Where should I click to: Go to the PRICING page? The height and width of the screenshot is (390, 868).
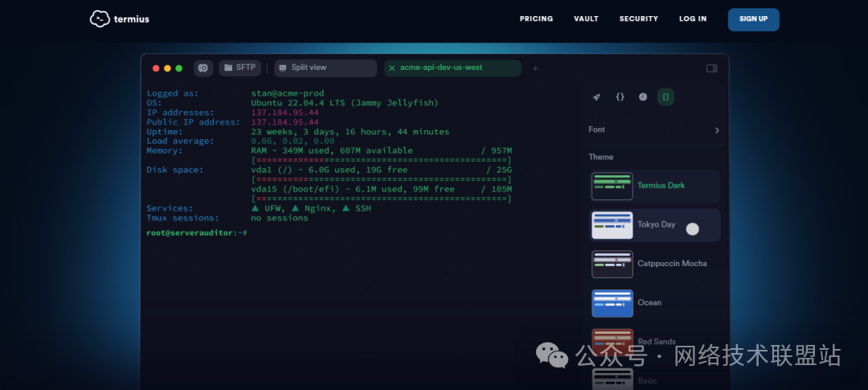(536, 19)
